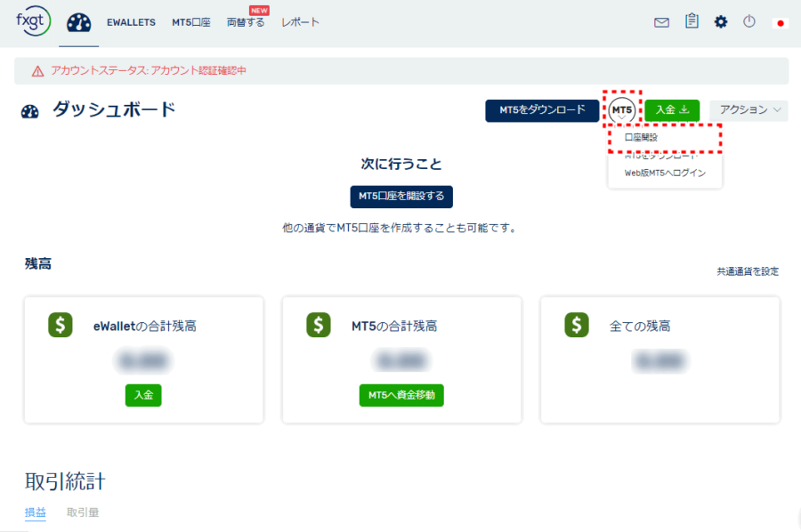Open the 両替する menu item
This screenshot has height=532, width=801.
pos(246,22)
